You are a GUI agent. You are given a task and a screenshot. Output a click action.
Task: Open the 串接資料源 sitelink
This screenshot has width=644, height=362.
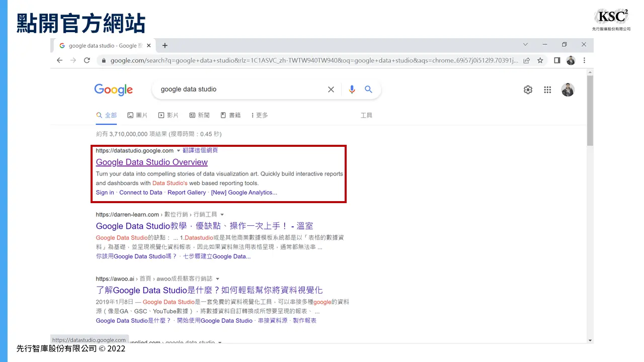[x=273, y=321]
